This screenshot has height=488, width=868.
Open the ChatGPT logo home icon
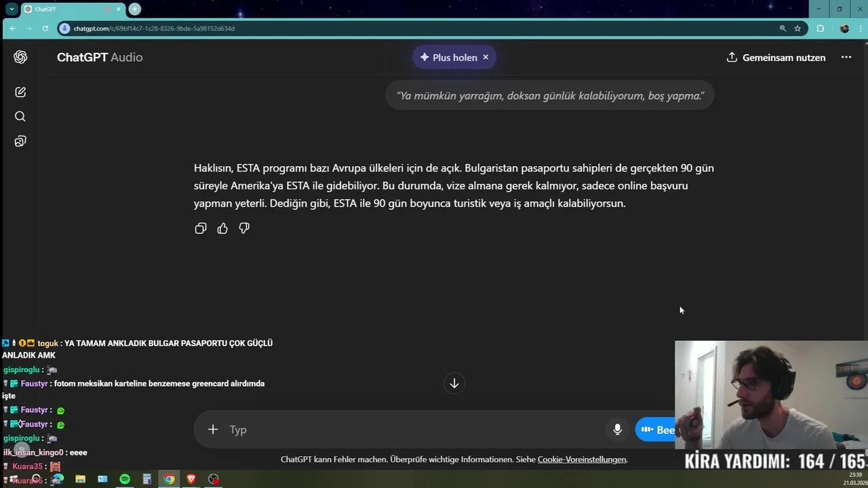click(x=20, y=57)
